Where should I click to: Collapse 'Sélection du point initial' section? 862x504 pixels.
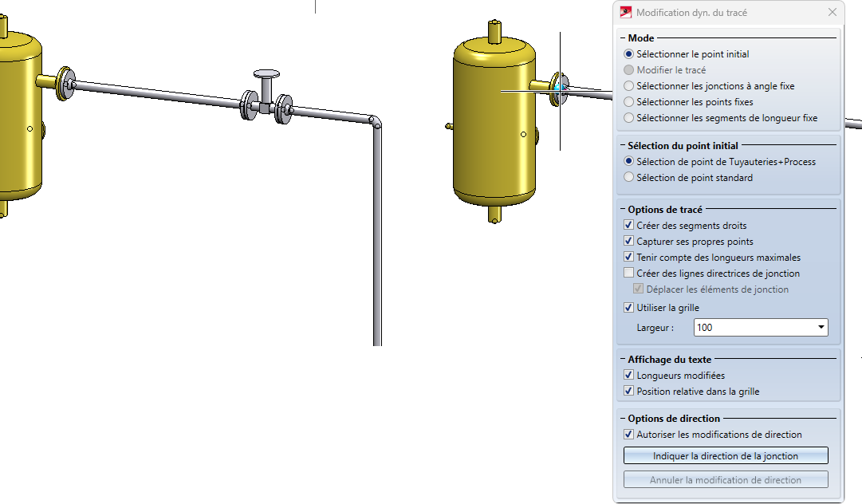click(624, 146)
